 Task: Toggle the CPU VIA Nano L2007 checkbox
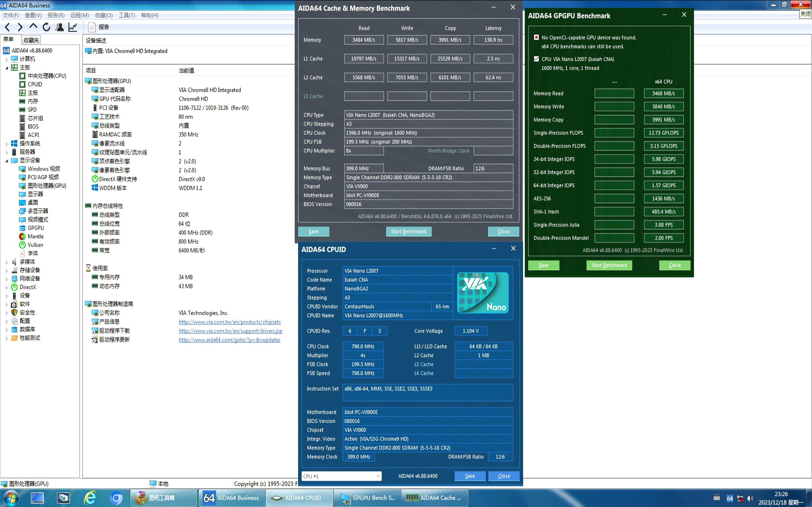click(536, 59)
